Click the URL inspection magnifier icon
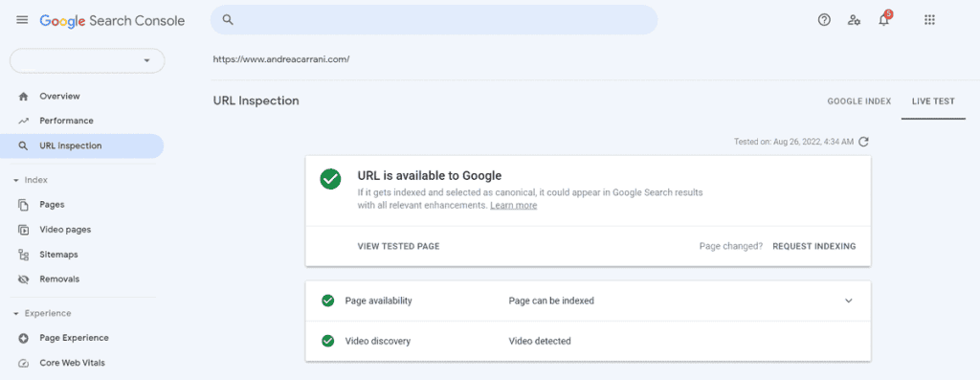The height and width of the screenshot is (380, 980). [x=24, y=145]
